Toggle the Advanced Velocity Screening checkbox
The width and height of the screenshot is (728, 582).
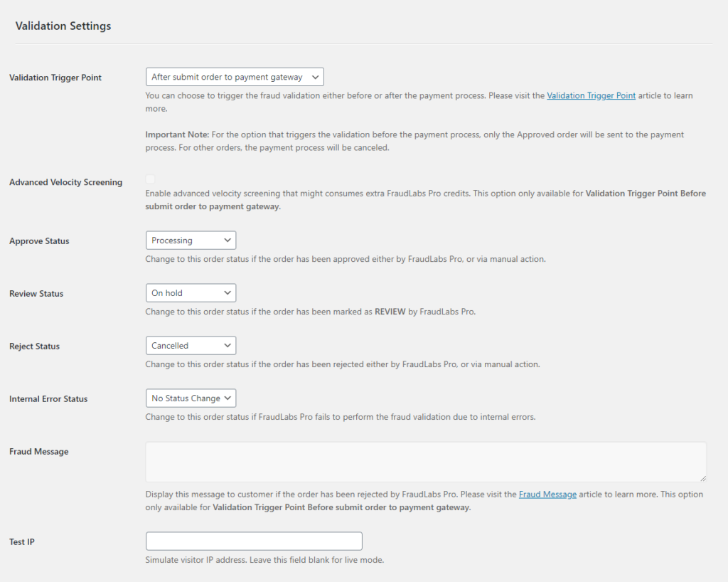150,179
